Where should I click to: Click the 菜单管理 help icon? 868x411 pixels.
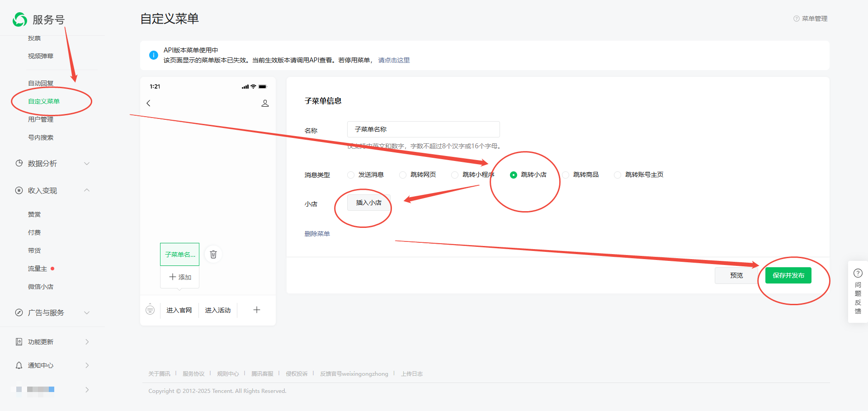click(x=796, y=19)
